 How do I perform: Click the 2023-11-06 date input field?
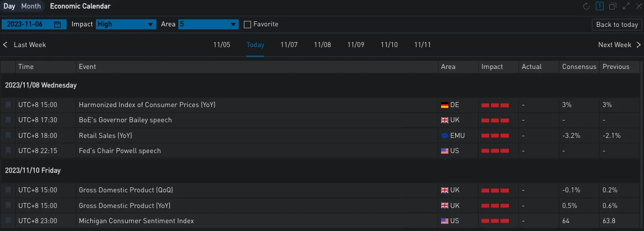[28, 25]
